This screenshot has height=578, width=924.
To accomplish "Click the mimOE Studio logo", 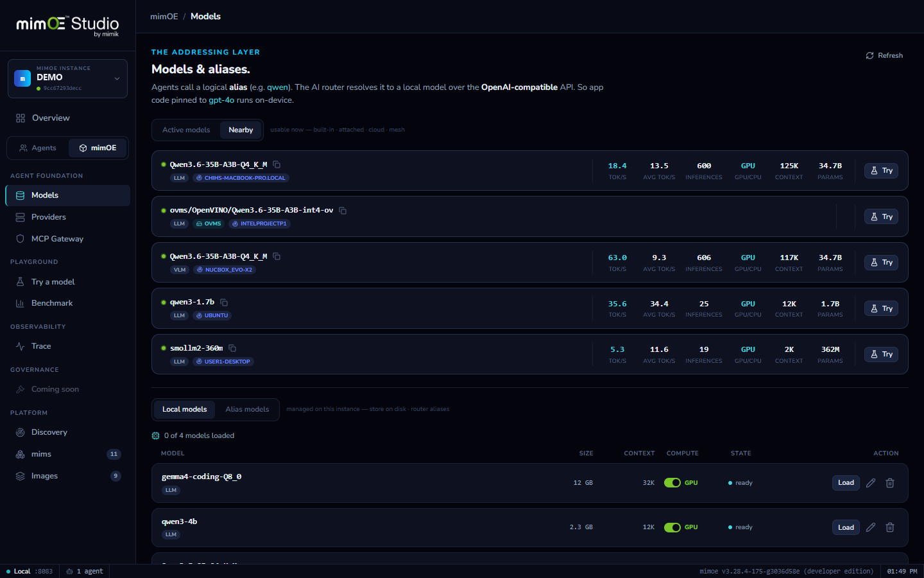I will tap(67, 25).
